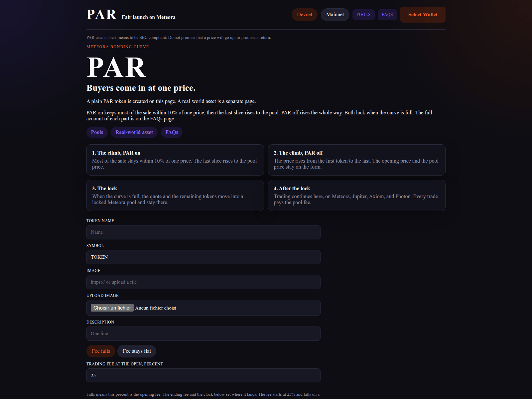
Task: Follow the inline FAQs page link
Action: 156,119
